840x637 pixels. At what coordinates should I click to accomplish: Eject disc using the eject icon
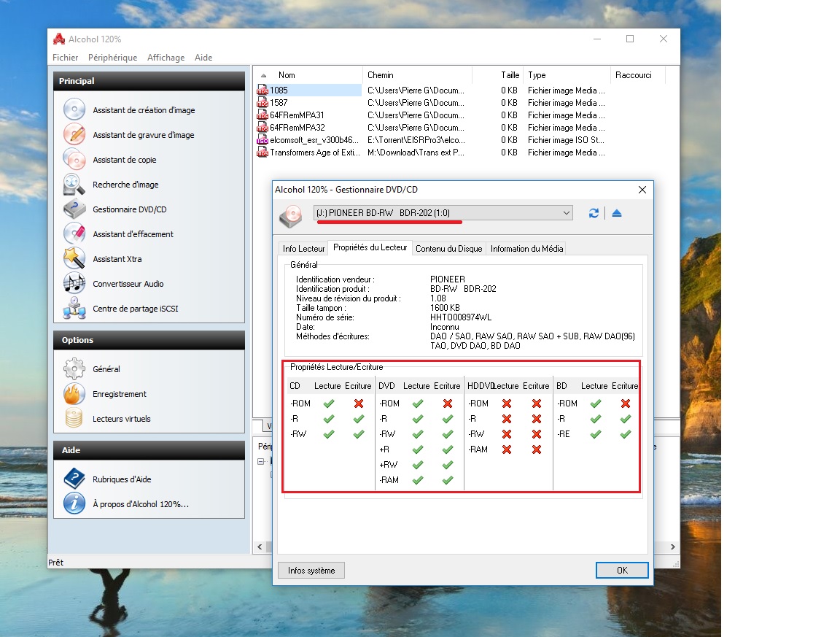click(x=617, y=213)
